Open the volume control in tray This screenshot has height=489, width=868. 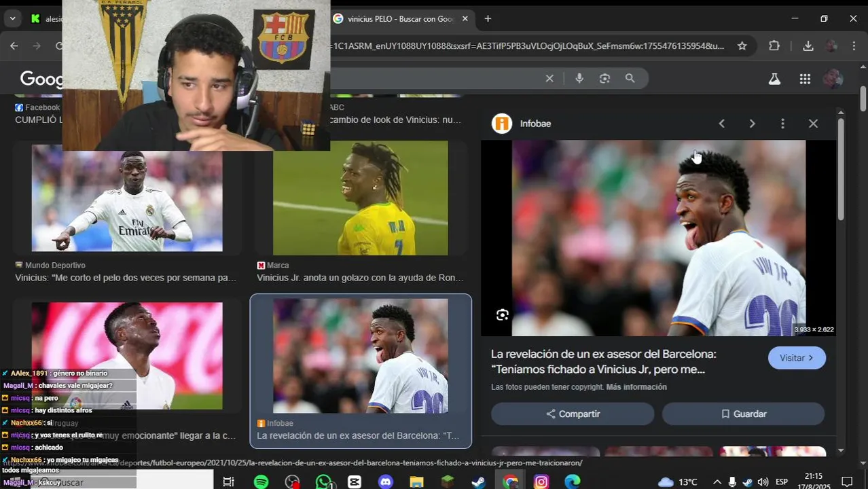(763, 482)
